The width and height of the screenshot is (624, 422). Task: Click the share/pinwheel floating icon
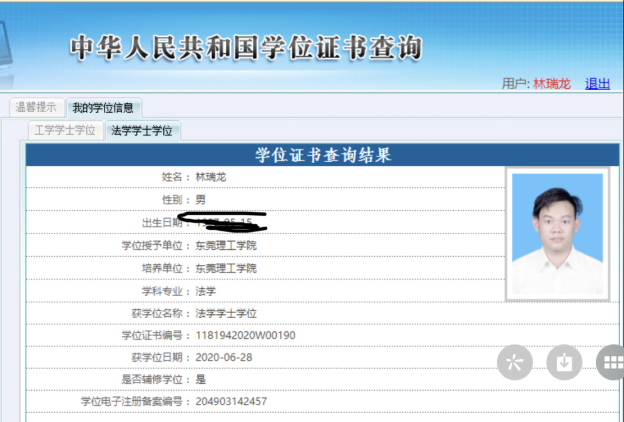pos(515,362)
